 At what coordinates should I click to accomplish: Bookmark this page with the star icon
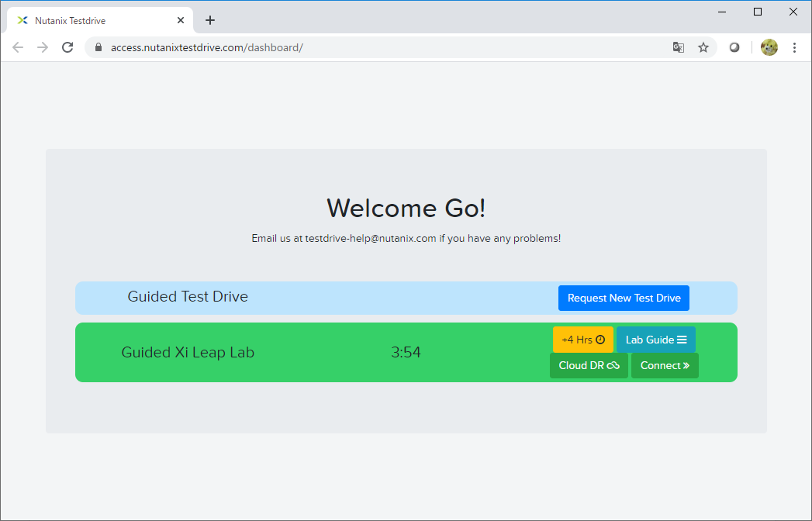[x=703, y=47]
